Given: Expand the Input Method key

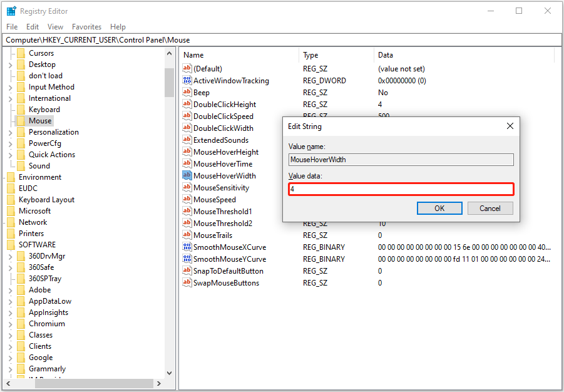Looking at the screenshot, I should point(11,87).
